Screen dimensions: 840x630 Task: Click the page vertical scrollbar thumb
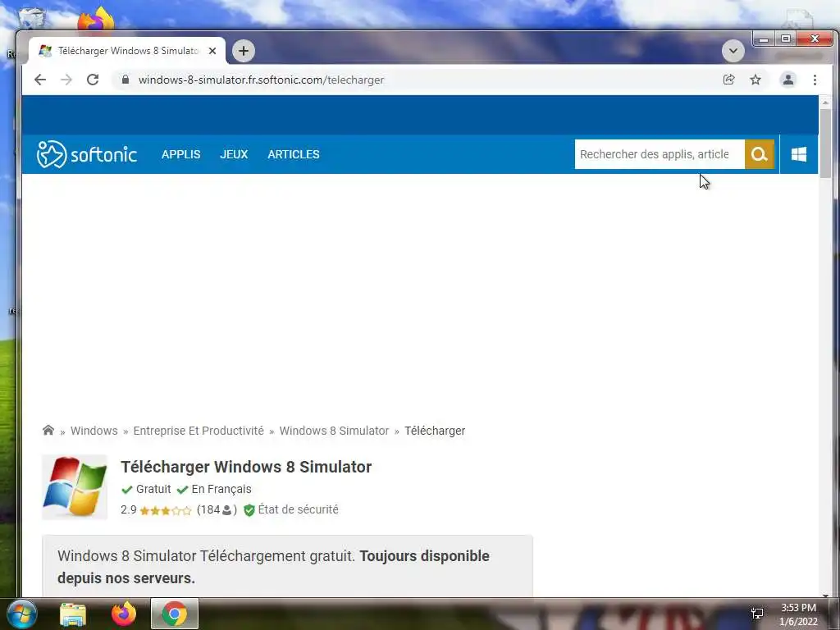pos(825,144)
